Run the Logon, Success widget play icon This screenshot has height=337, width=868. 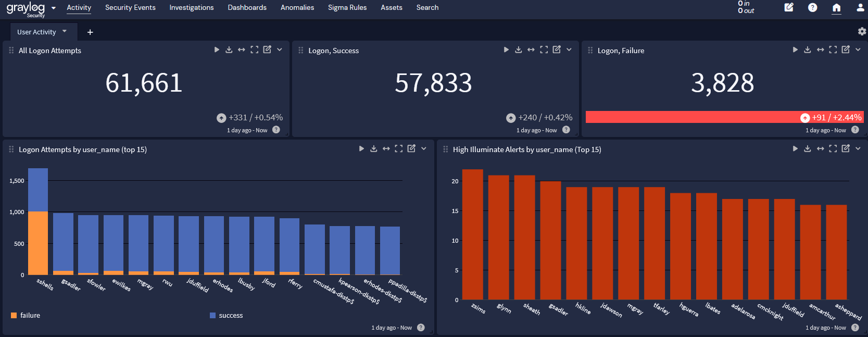pyautogui.click(x=506, y=49)
